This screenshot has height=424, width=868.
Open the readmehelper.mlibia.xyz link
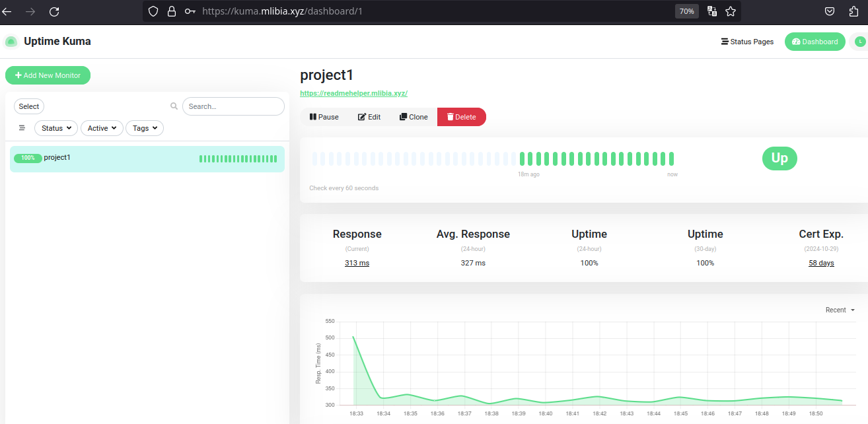coord(353,93)
